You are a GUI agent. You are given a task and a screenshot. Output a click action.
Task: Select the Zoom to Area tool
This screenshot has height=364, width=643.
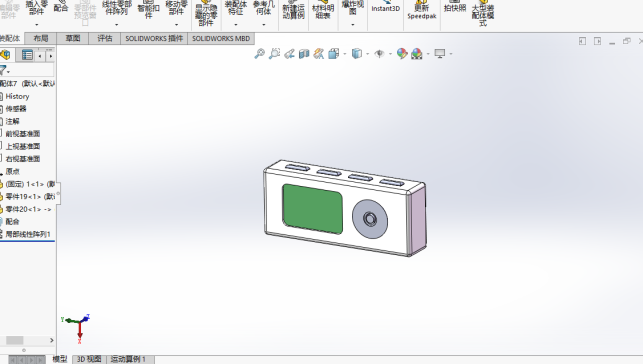[x=274, y=54]
